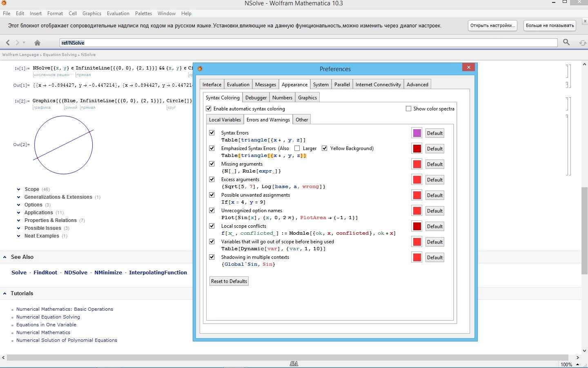The image size is (588, 368).
Task: Toggle Emphasized Syntax Errors checkbox
Action: pos(212,148)
